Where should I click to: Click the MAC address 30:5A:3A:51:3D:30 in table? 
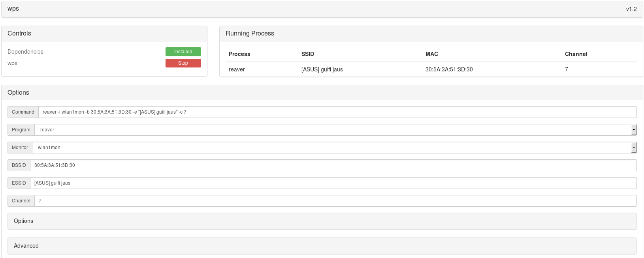pos(449,69)
